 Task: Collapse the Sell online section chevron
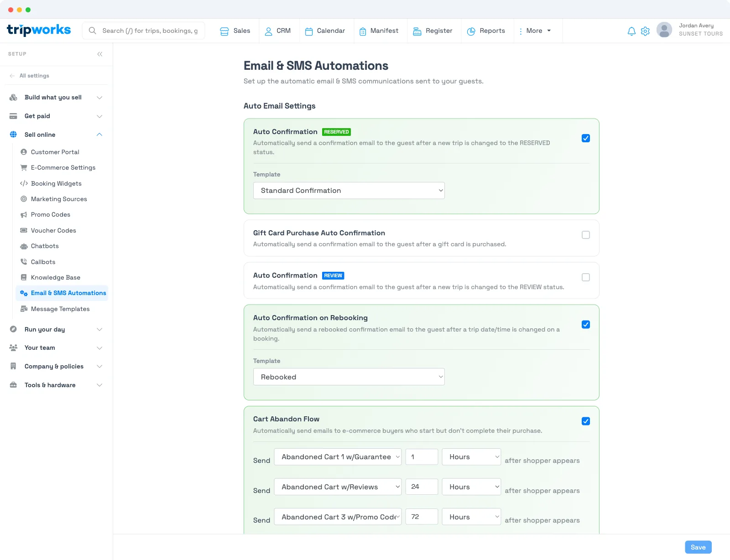pyautogui.click(x=99, y=135)
